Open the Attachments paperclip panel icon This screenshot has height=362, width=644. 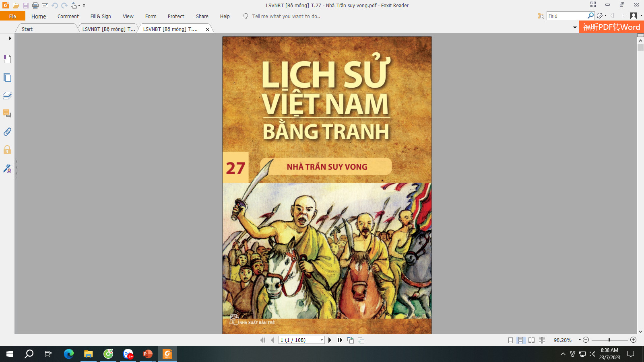click(7, 132)
